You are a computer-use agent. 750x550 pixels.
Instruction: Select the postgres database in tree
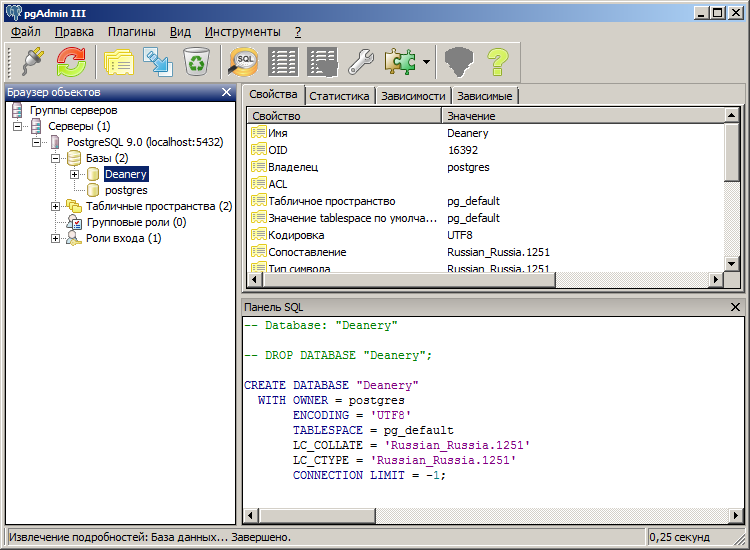(x=126, y=190)
